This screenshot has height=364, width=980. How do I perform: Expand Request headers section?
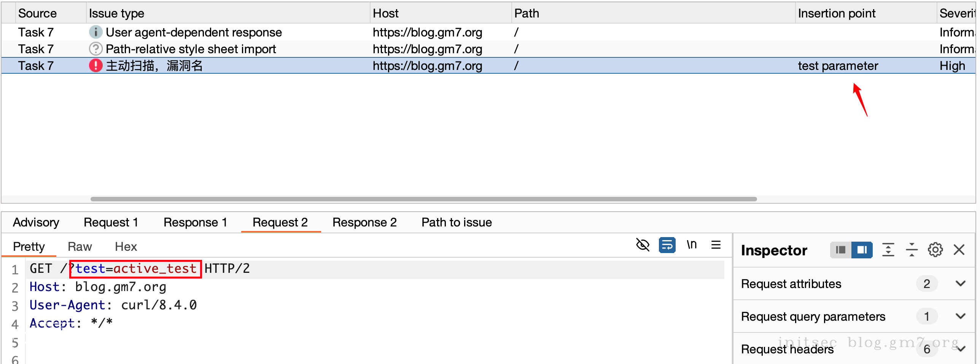coord(961,349)
